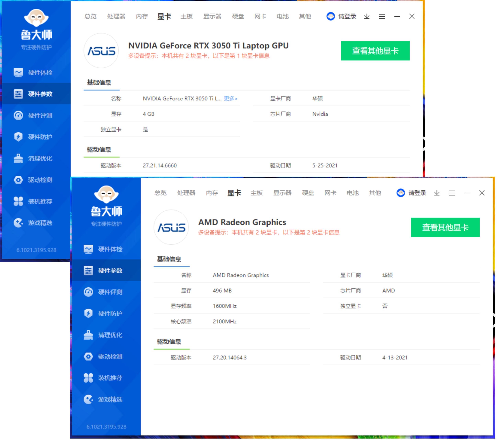Select 电池 tab in AMD window
Image resolution: width=504 pixels, height=448 pixels.
(353, 193)
